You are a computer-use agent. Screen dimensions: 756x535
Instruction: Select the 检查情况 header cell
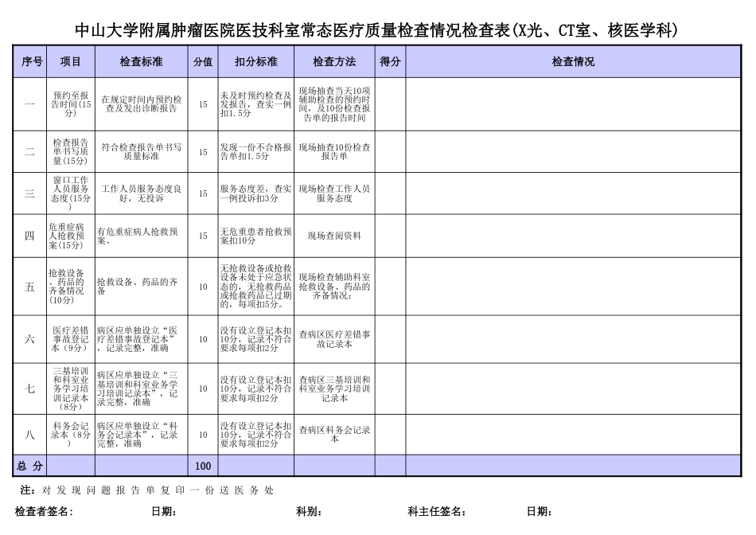(573, 61)
